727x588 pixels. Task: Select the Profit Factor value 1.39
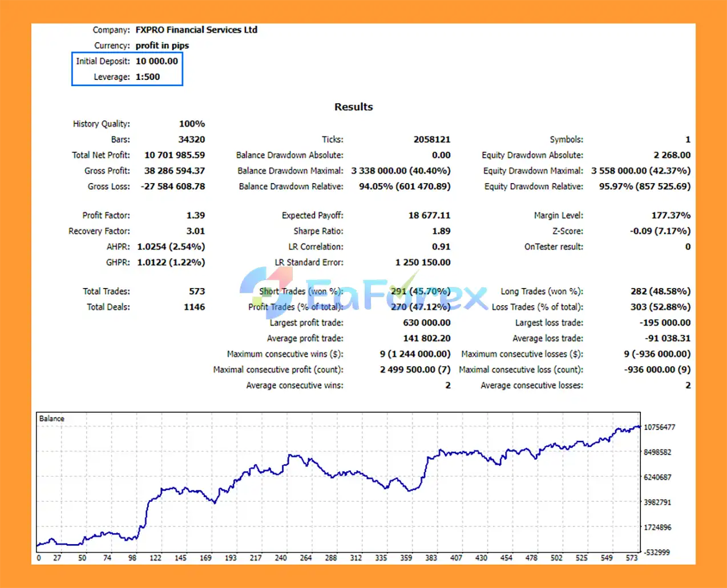coord(196,216)
